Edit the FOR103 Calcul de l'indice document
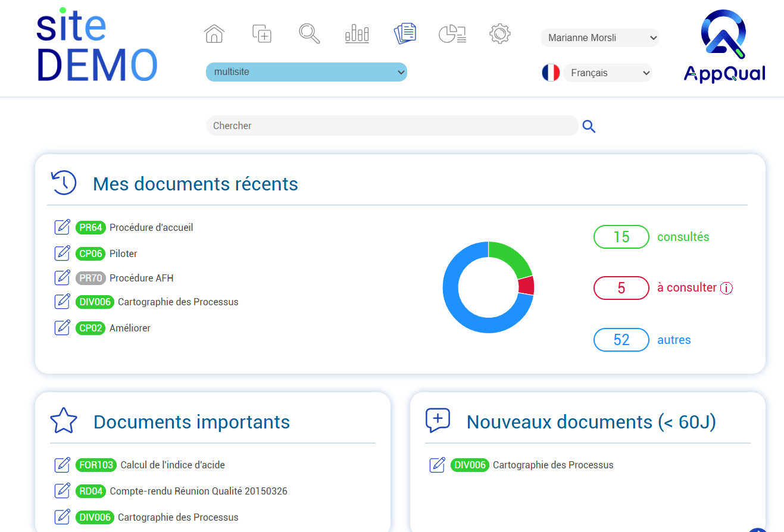 [x=63, y=465]
